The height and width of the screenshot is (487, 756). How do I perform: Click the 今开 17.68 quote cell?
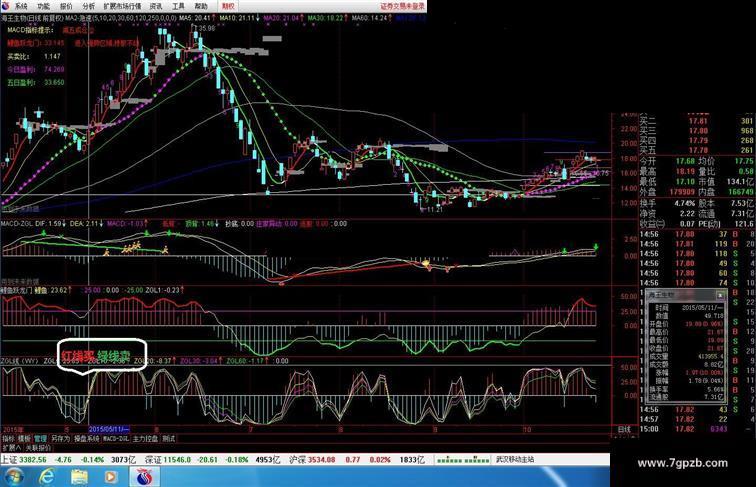[667, 161]
